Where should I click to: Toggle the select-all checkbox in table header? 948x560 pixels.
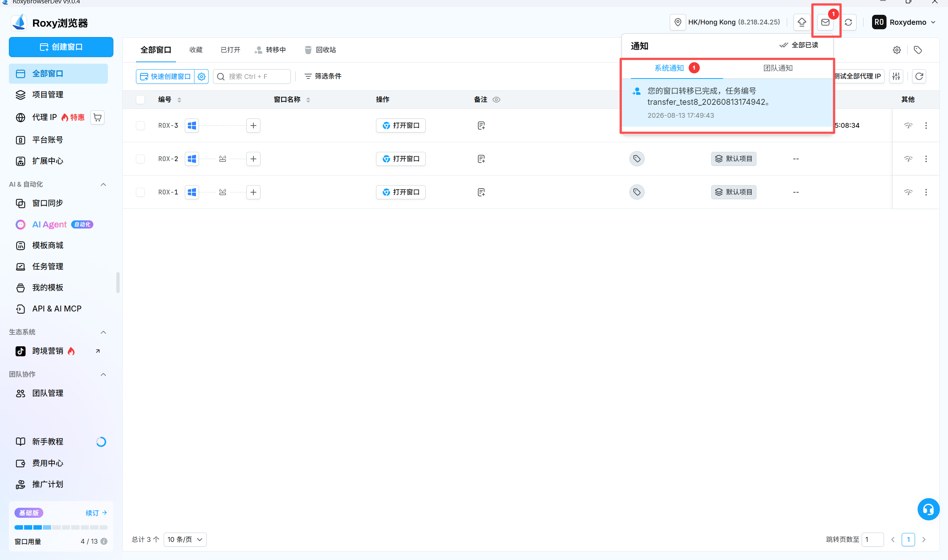140,100
